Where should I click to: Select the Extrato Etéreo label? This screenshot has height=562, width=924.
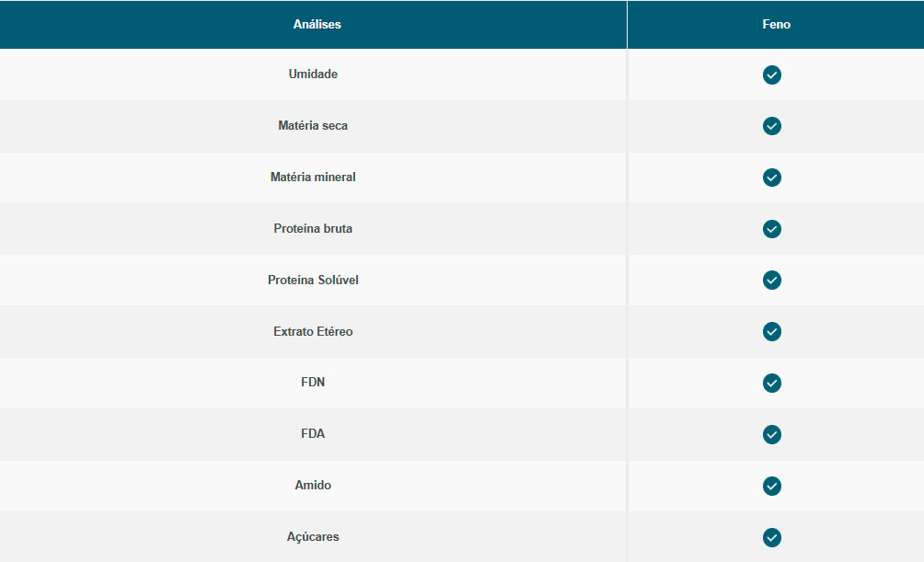point(313,332)
